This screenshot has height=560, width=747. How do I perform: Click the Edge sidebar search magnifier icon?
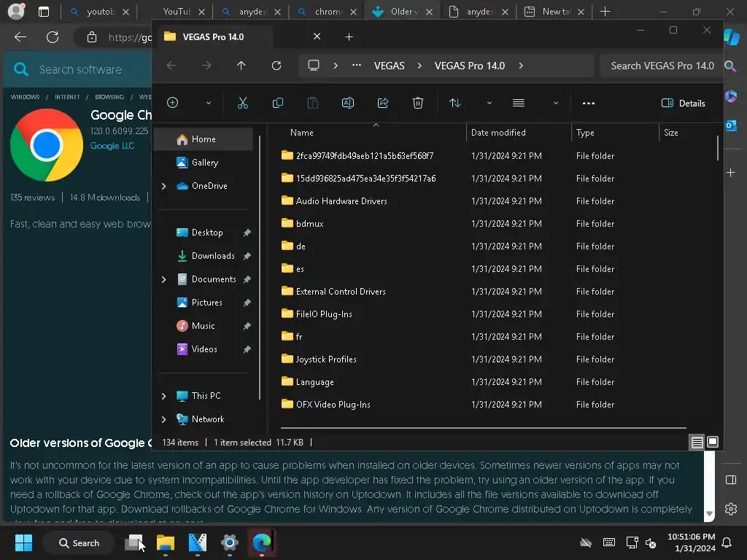pos(730,66)
